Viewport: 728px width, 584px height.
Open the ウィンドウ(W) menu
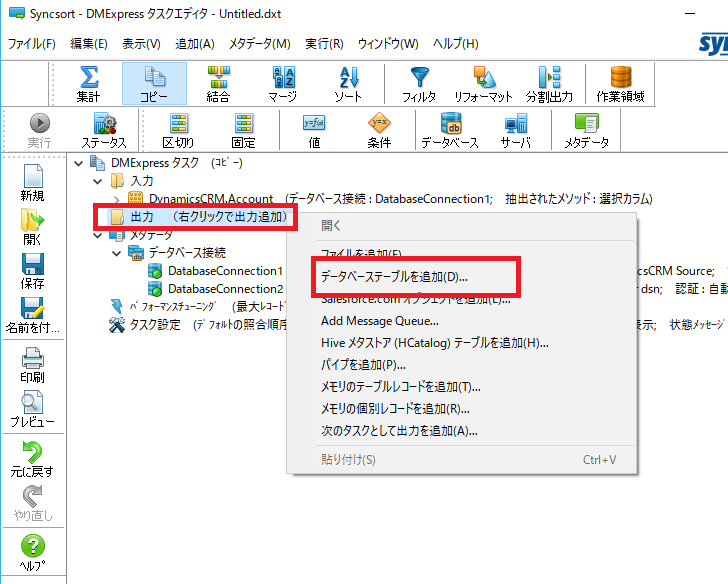[x=388, y=44]
